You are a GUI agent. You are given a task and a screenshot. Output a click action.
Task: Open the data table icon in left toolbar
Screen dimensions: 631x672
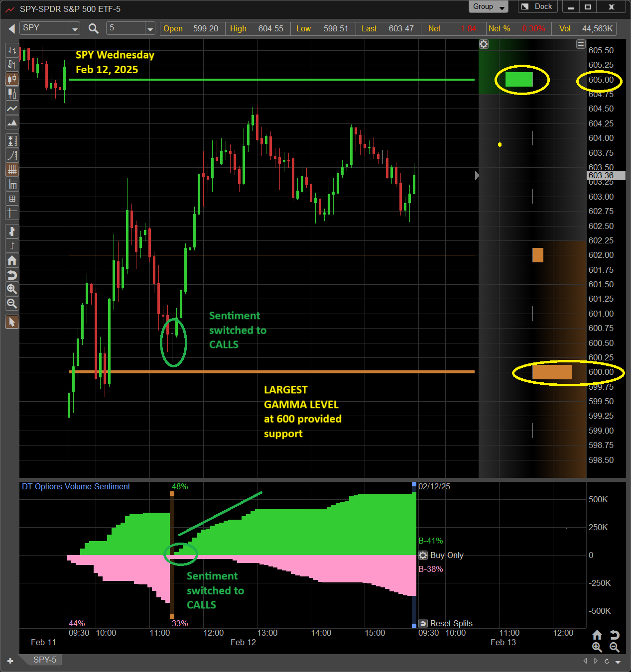coord(12,185)
